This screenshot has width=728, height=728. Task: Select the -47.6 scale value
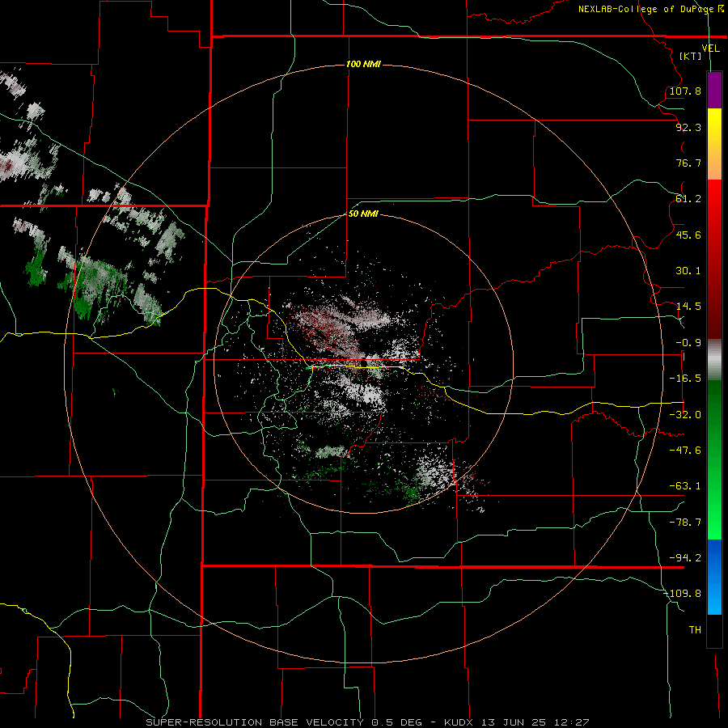(x=685, y=451)
